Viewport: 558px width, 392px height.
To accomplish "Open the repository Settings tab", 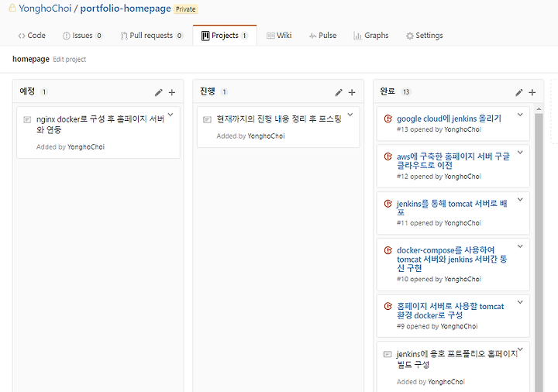I will [425, 36].
